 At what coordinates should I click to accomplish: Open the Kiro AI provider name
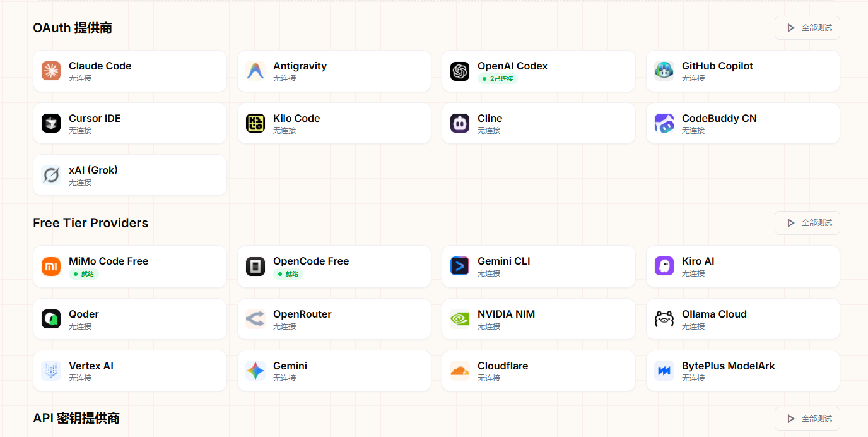(x=698, y=261)
